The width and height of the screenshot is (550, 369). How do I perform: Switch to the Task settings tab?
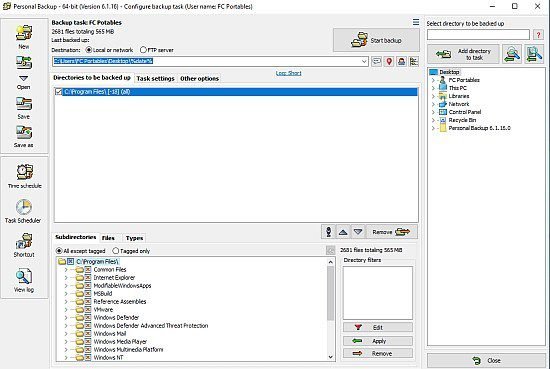(155, 79)
